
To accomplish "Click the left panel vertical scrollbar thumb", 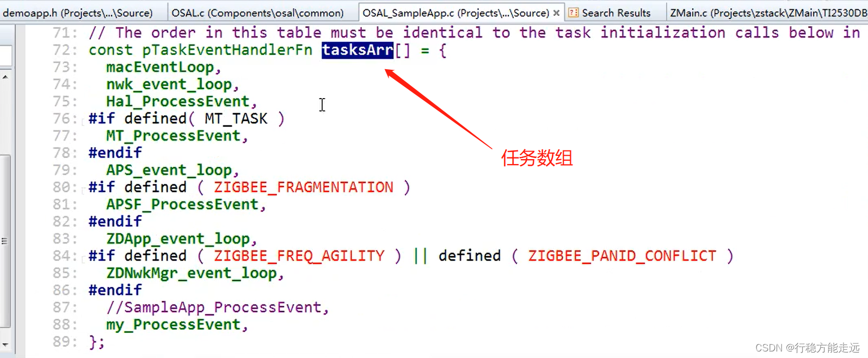I will tap(5, 241).
